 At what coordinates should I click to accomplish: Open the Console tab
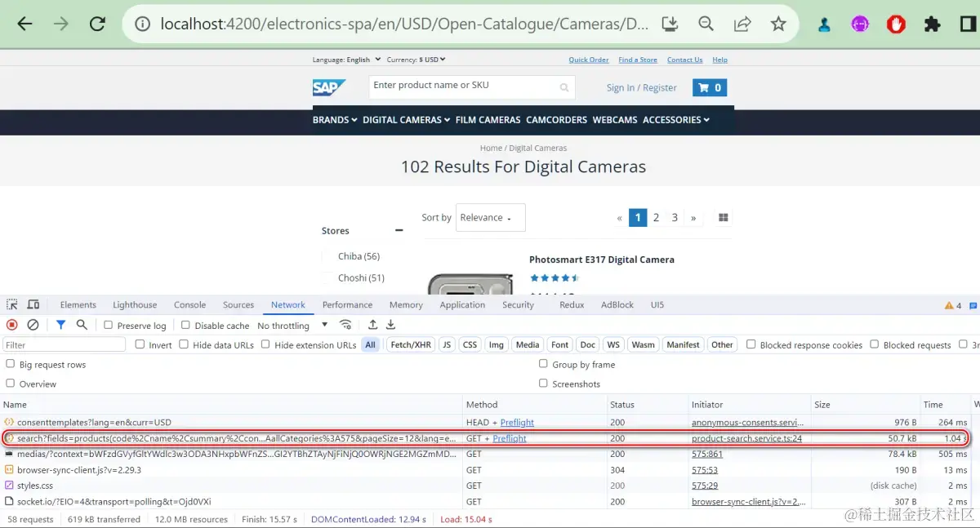tap(189, 304)
